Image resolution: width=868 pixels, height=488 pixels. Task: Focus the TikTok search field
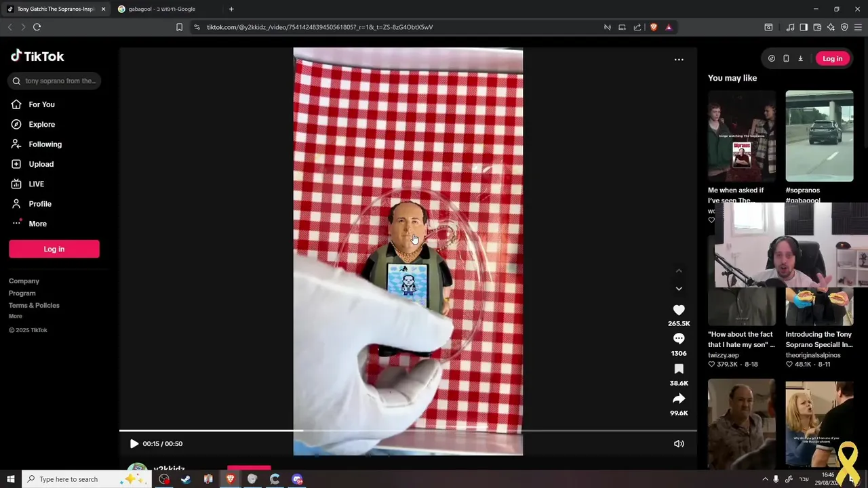[54, 81]
